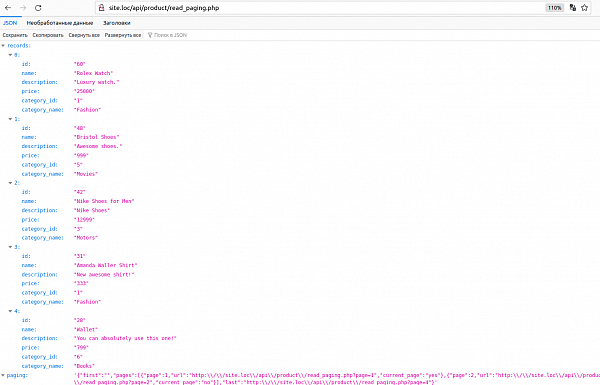Screen dimensions: 600x385
Task: Open the page translation icon
Action: click(573, 8)
